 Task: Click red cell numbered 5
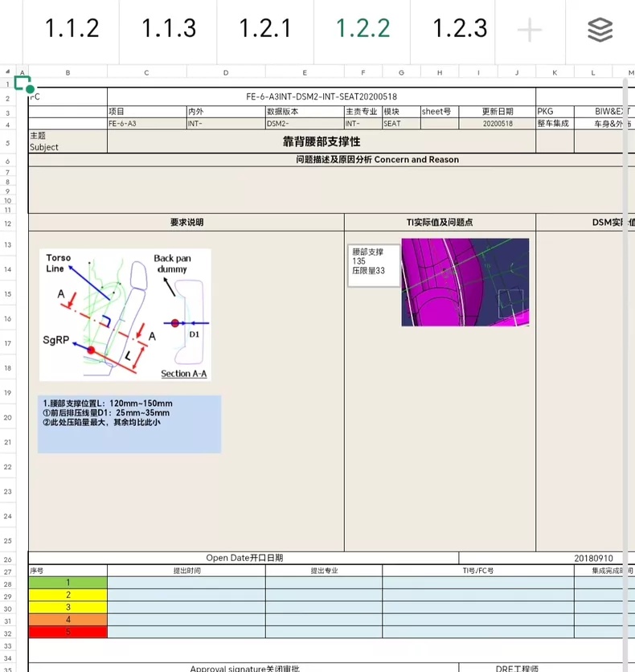[x=68, y=632]
